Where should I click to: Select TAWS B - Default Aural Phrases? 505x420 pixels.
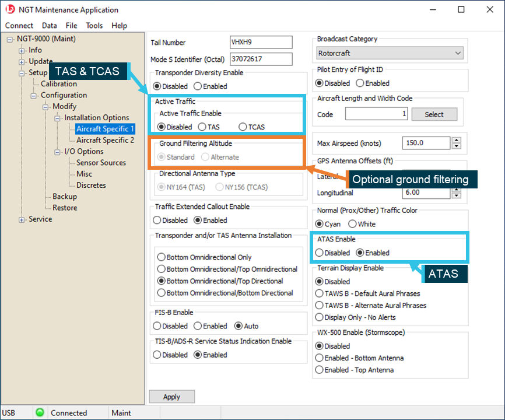coord(320,294)
